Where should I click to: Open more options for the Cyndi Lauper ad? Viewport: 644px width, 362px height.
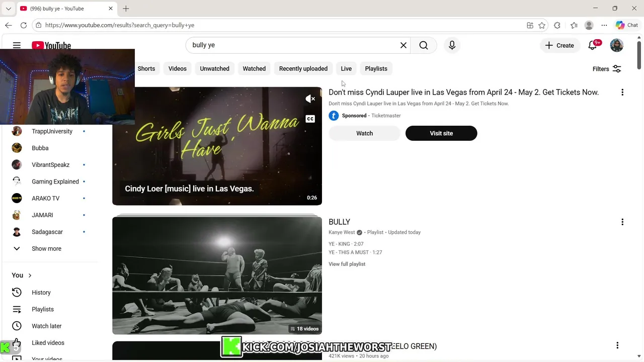click(622, 93)
